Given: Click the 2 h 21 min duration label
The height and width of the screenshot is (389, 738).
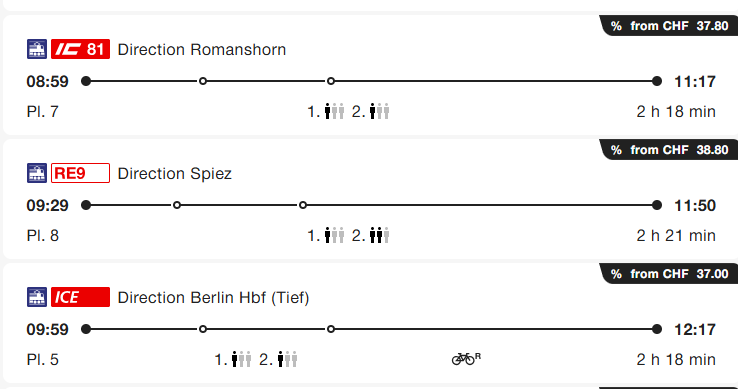Looking at the screenshot, I should pyautogui.click(x=676, y=235).
